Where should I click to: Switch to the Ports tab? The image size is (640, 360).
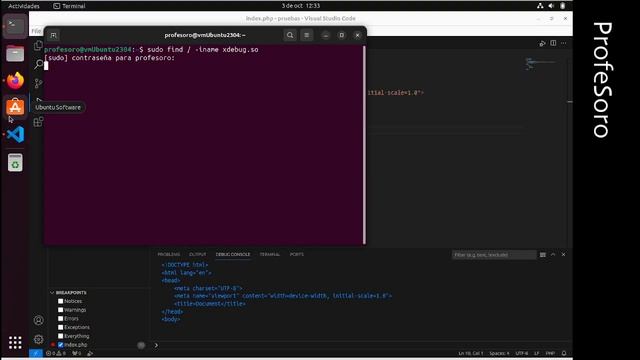(297, 255)
